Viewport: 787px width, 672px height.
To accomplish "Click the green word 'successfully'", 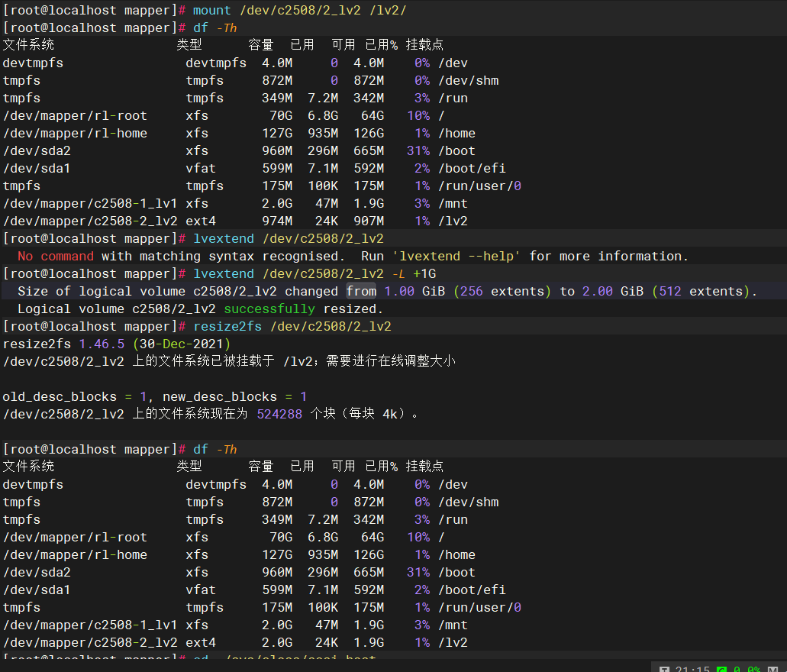I will click(x=269, y=309).
